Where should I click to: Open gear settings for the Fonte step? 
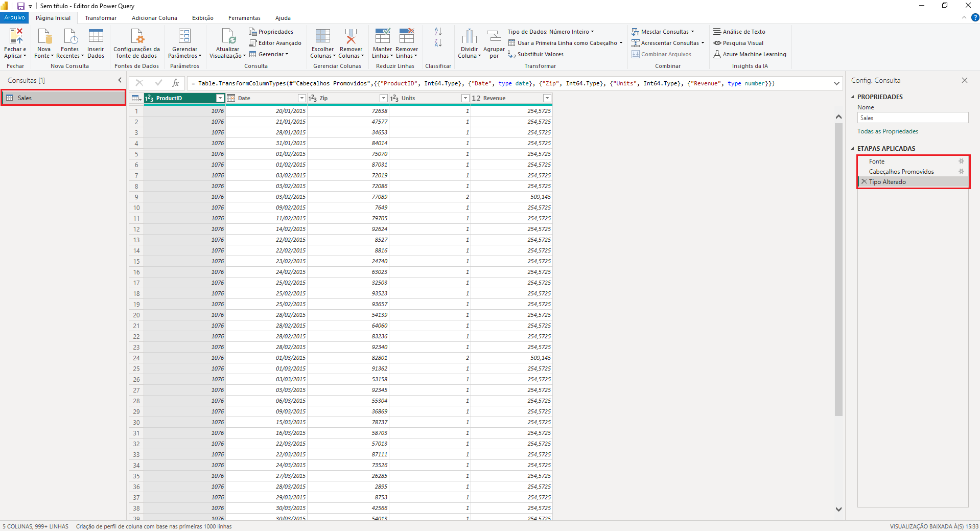point(961,161)
